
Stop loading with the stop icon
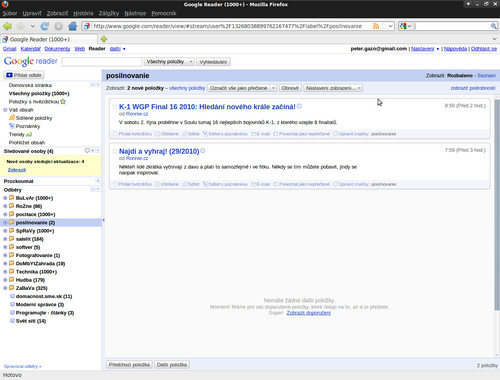click(x=58, y=26)
